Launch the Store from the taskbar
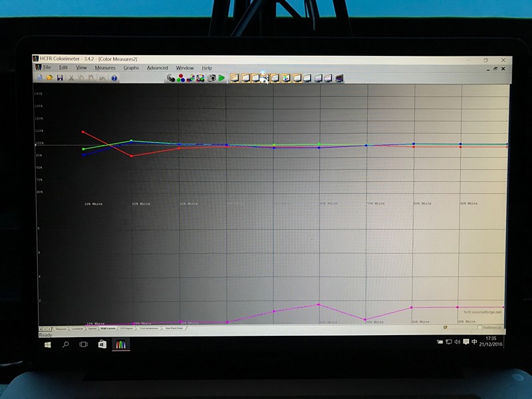 pyautogui.click(x=102, y=344)
